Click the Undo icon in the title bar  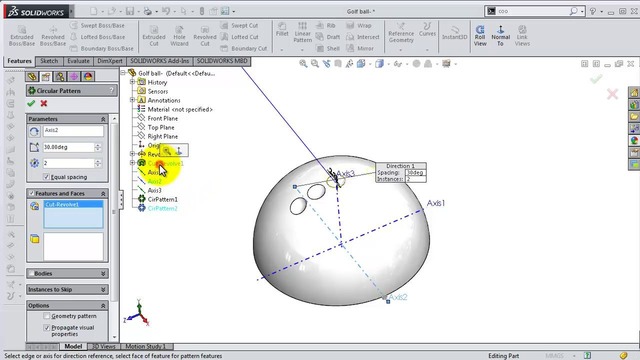click(x=165, y=11)
